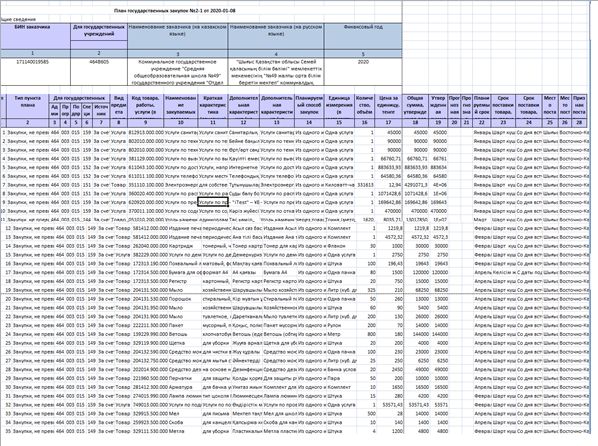Viewport: 598px width, 446px height.
Task: Select unit cell 'Пара'
Action: coord(342,378)
